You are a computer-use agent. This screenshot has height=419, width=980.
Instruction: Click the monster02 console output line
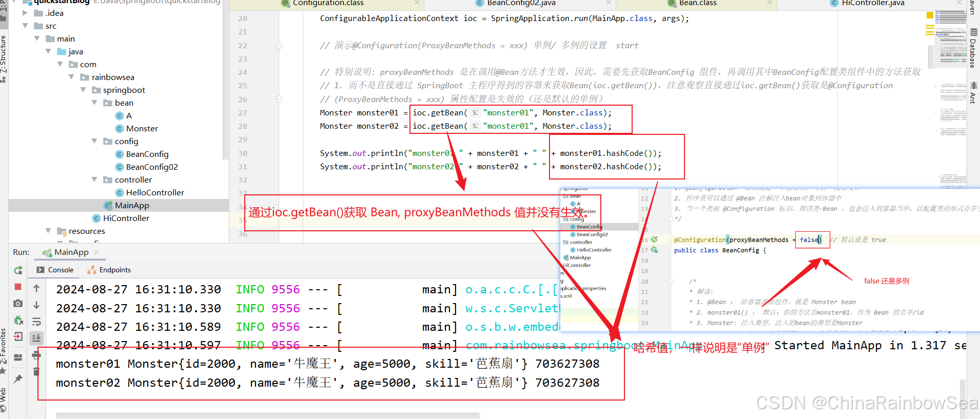(x=327, y=383)
